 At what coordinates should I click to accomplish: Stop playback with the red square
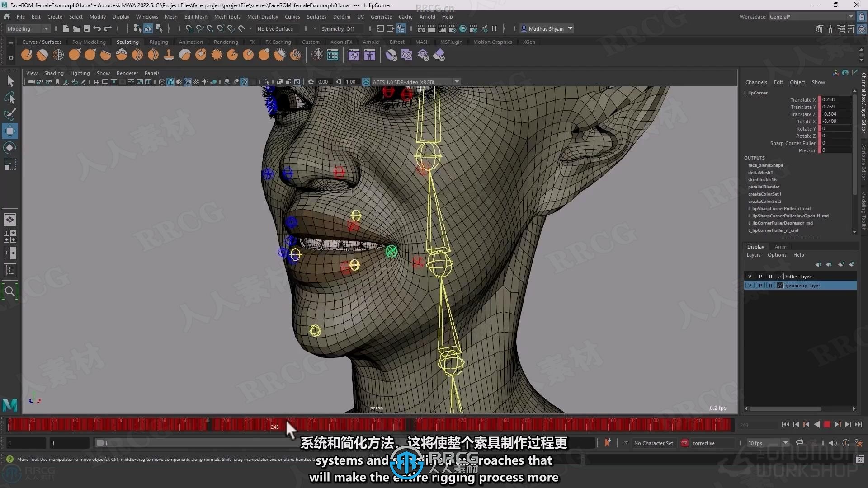tap(827, 424)
